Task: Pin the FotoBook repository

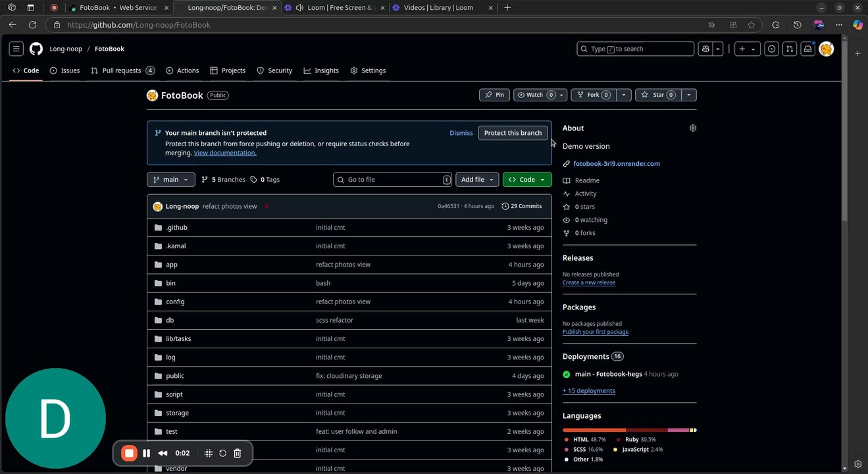Action: click(x=494, y=95)
